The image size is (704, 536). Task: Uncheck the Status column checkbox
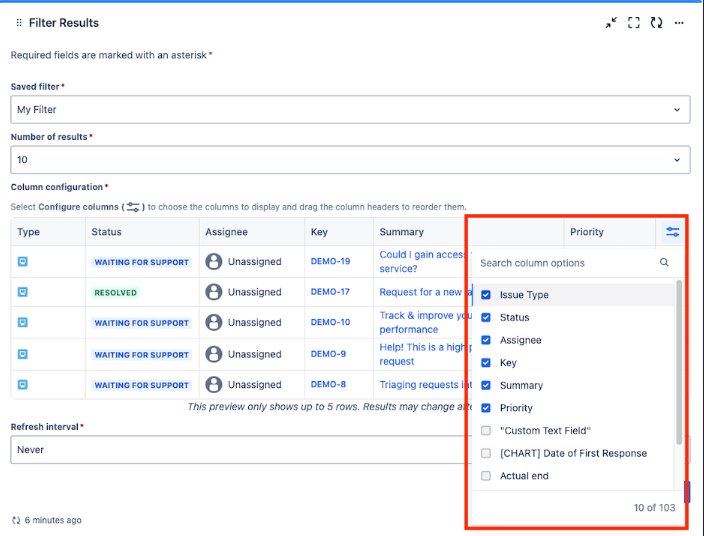coord(486,317)
